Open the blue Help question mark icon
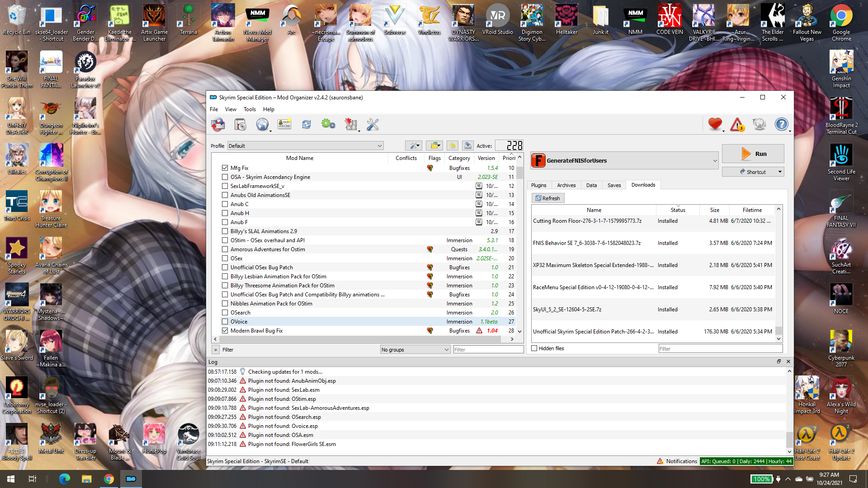Screen dimensions: 868x488 pyautogui.click(x=782, y=124)
